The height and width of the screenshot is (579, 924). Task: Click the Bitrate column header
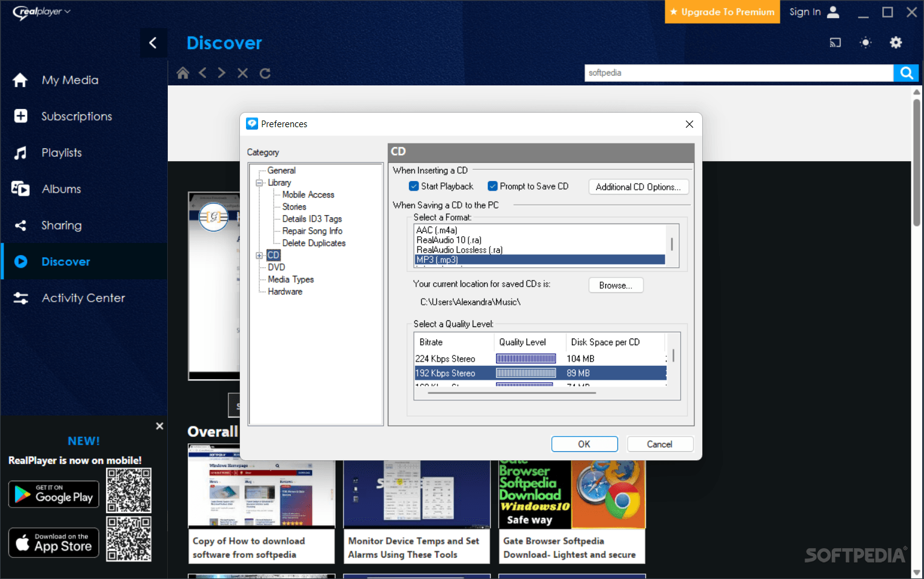click(454, 342)
